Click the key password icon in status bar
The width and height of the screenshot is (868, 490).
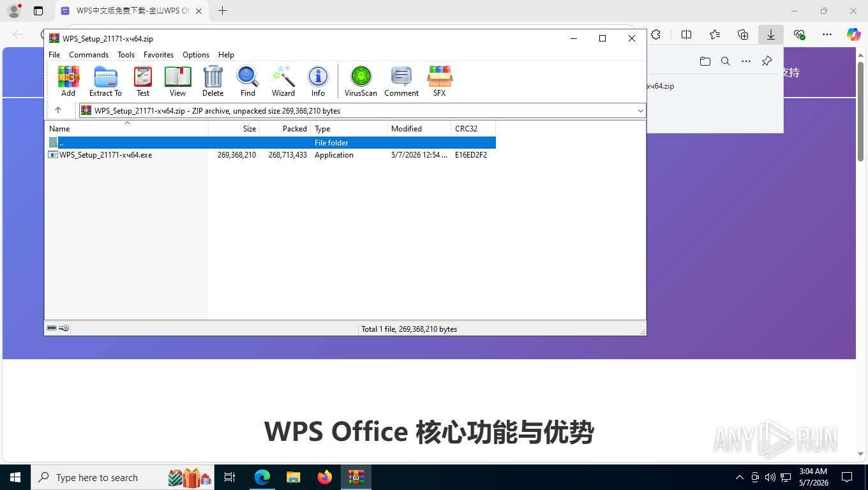64,328
